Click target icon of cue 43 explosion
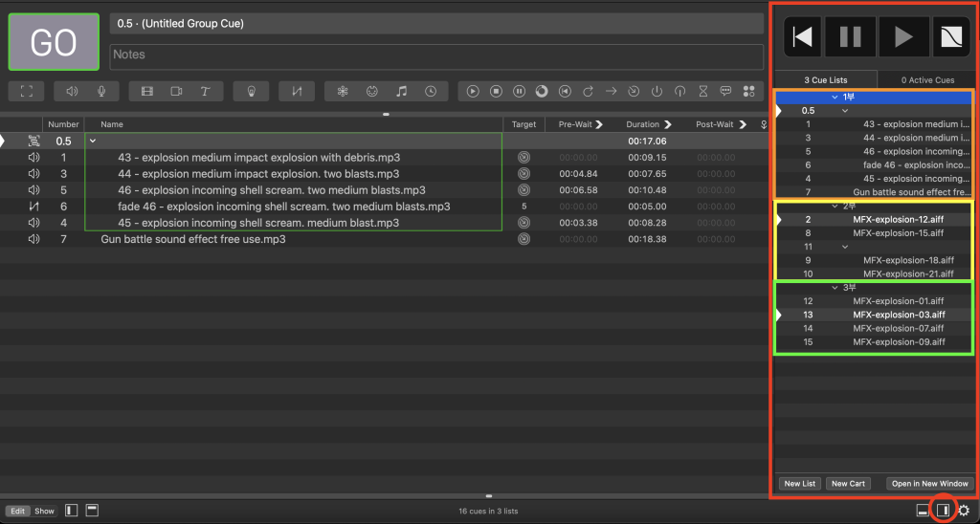The width and height of the screenshot is (980, 524). pyautogui.click(x=523, y=158)
